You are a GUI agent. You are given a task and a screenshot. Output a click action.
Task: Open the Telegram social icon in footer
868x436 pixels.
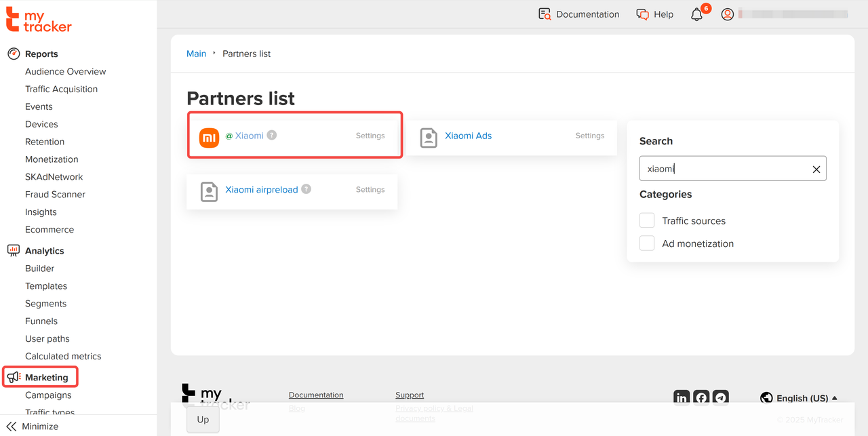[x=721, y=398]
